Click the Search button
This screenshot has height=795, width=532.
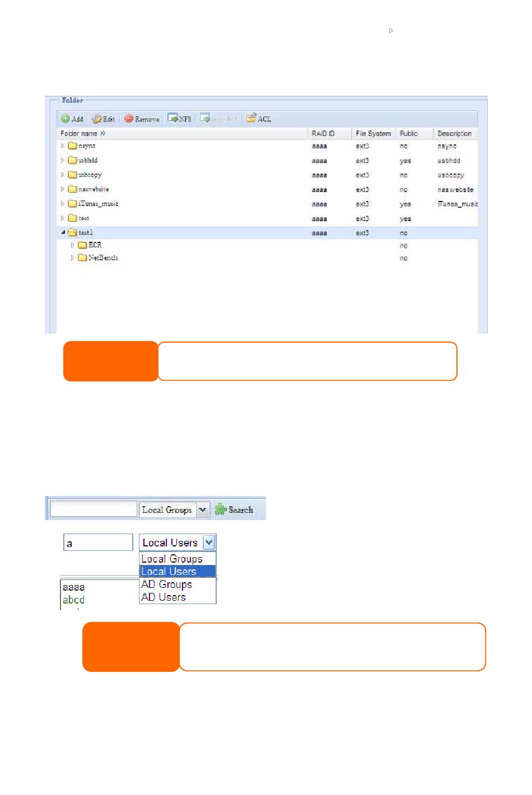234,509
